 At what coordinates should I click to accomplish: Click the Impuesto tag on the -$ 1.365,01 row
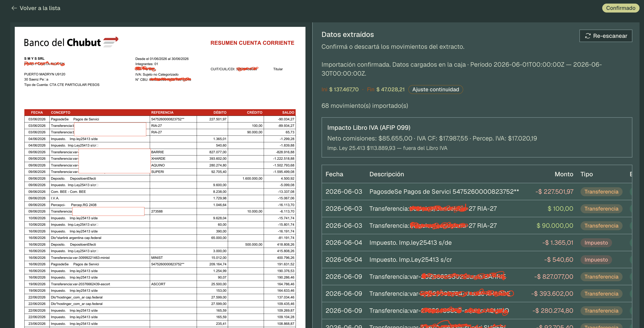tap(596, 243)
